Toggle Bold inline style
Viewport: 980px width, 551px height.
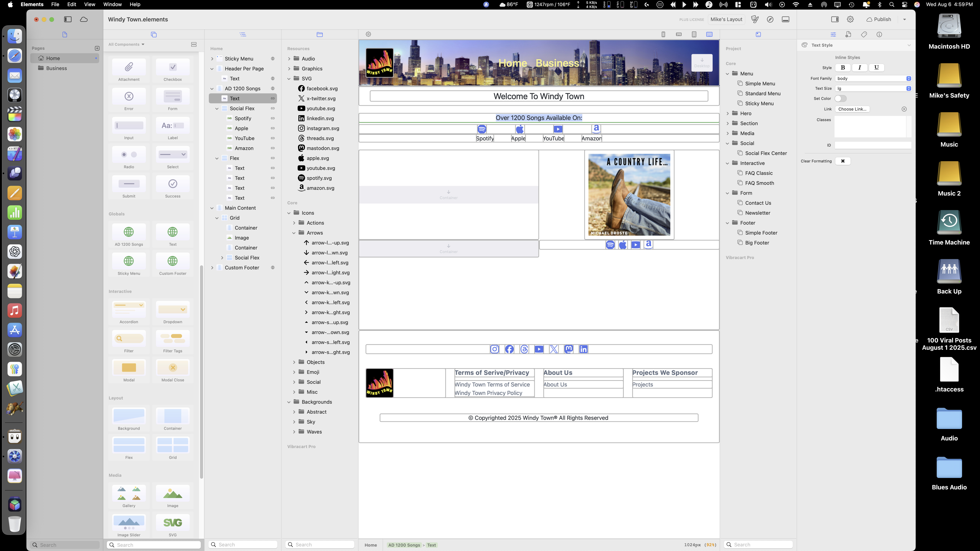[843, 68]
